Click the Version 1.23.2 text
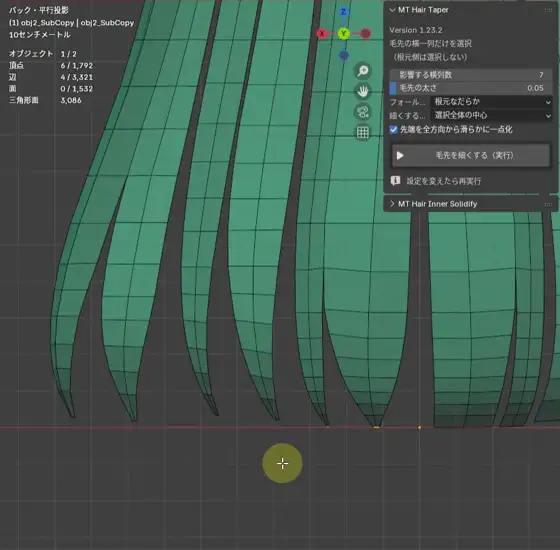Screen dimensions: 560x550 pyautogui.click(x=416, y=30)
